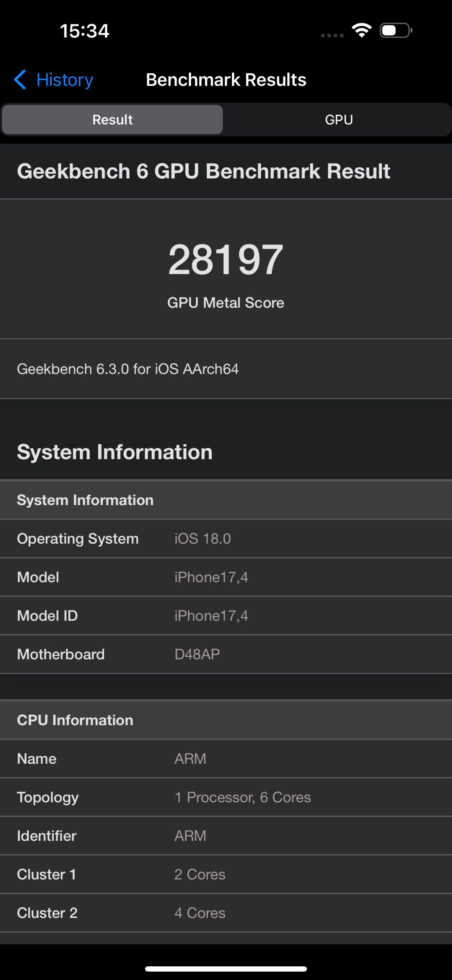This screenshot has width=452, height=980.
Task: Tap the blue back chevron icon
Action: [20, 80]
